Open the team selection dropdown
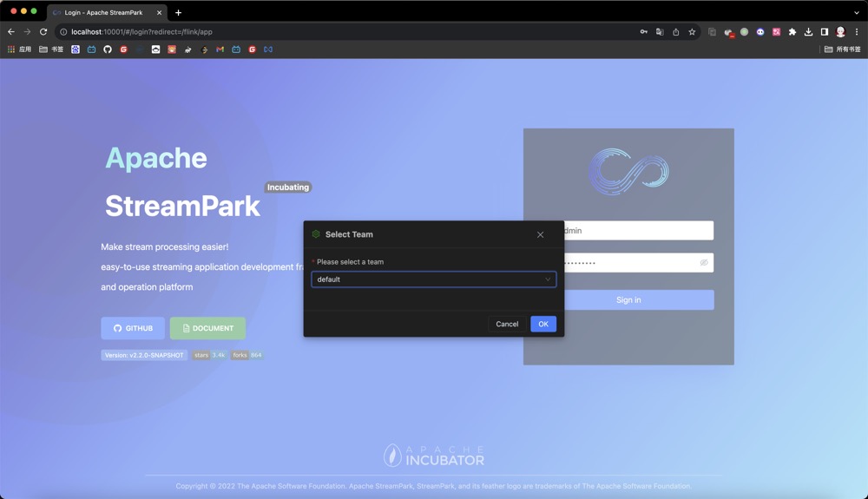 point(433,279)
